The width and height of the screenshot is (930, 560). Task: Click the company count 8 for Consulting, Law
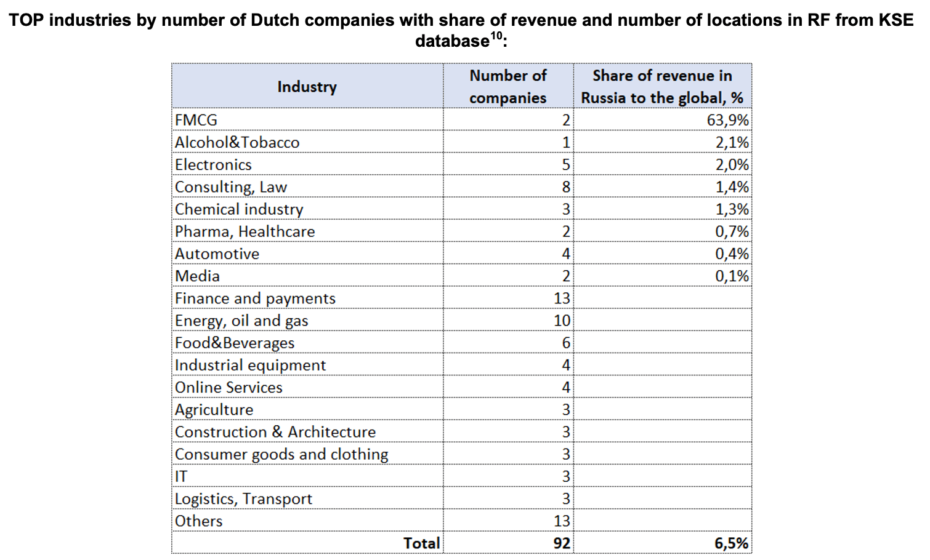[566, 187]
